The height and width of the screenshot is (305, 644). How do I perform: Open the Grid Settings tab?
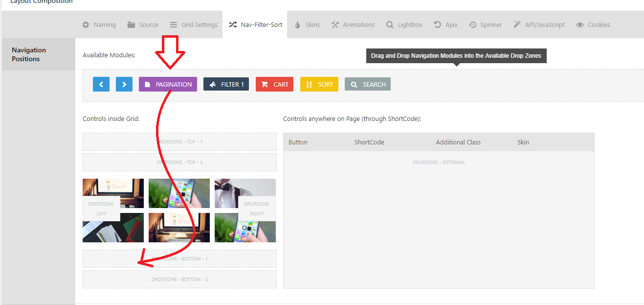click(x=193, y=24)
